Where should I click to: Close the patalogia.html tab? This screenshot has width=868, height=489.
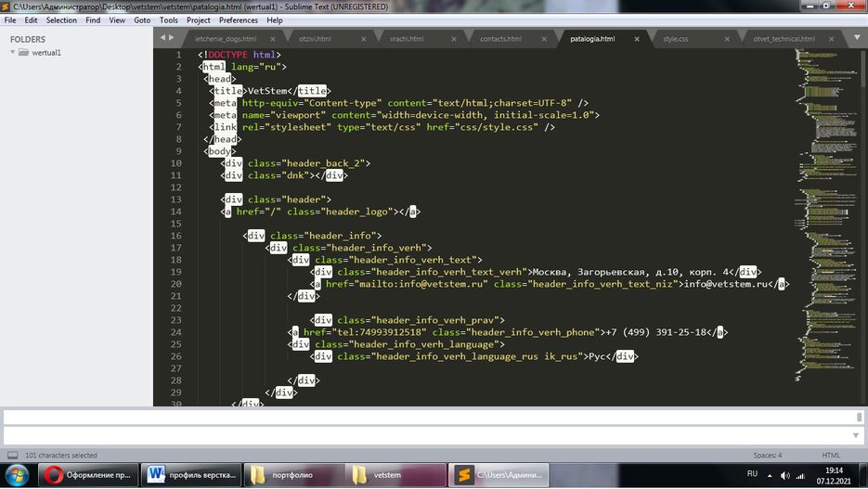pyautogui.click(x=637, y=39)
